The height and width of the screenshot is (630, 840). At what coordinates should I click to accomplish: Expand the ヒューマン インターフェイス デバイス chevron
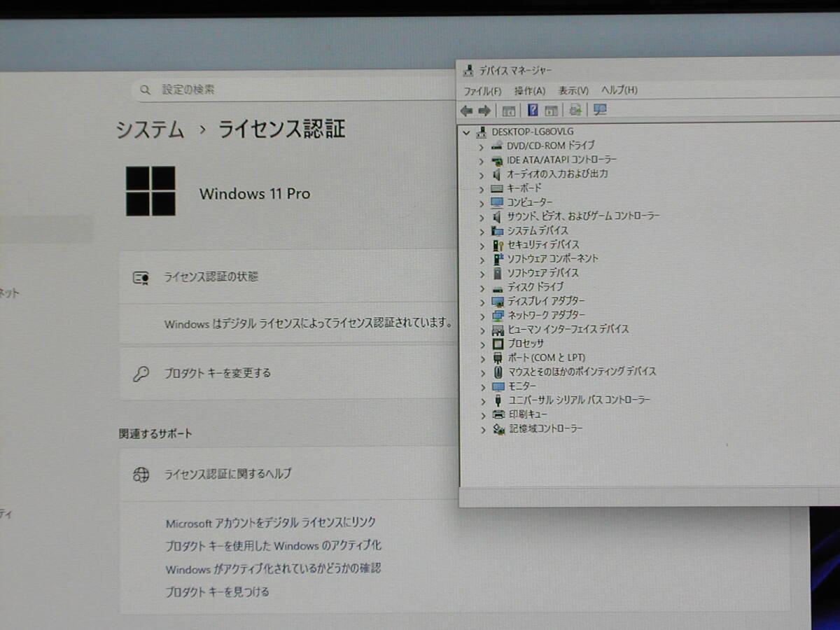pyautogui.click(x=482, y=330)
